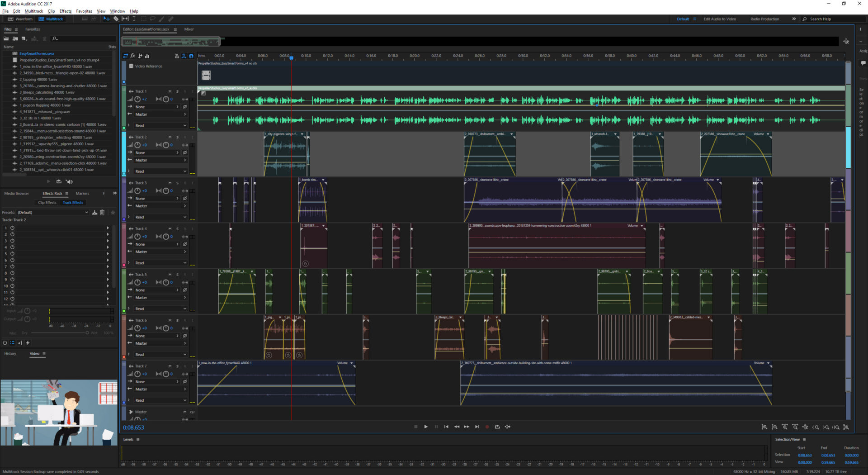Select the Slip tool
Viewport: 868px width, 475px height.
coord(125,19)
